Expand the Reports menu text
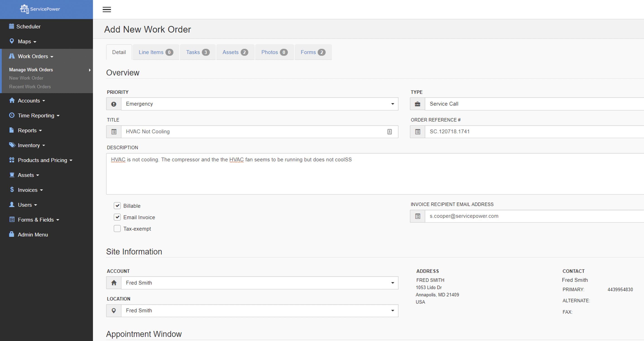644x341 pixels. (27, 130)
